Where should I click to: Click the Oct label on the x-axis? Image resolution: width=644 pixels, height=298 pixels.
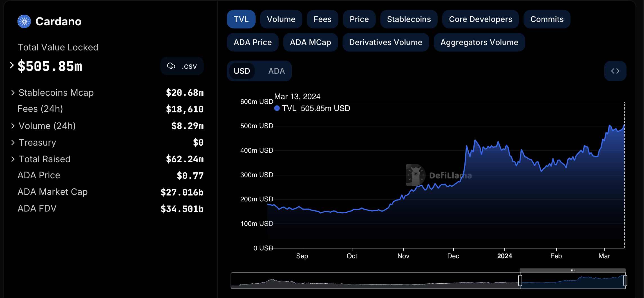point(352,256)
